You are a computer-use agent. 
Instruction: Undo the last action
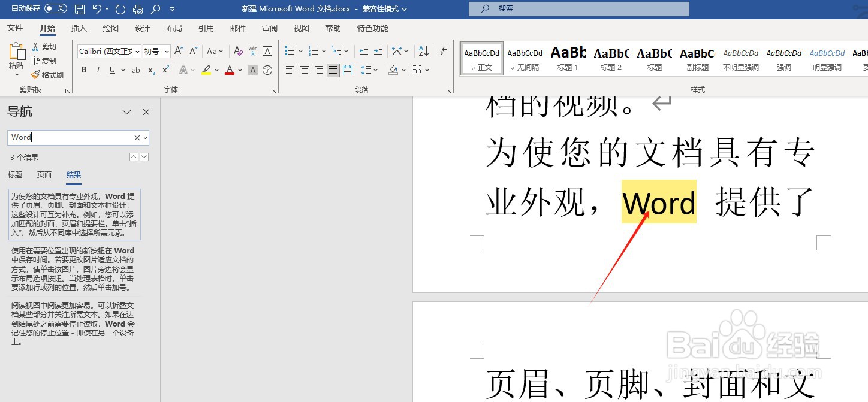pos(97,9)
